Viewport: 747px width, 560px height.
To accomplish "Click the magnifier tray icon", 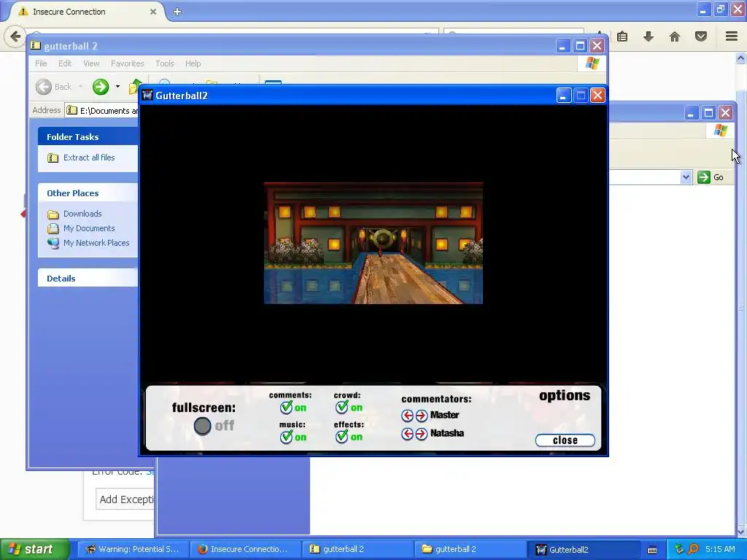I will click(x=693, y=549).
